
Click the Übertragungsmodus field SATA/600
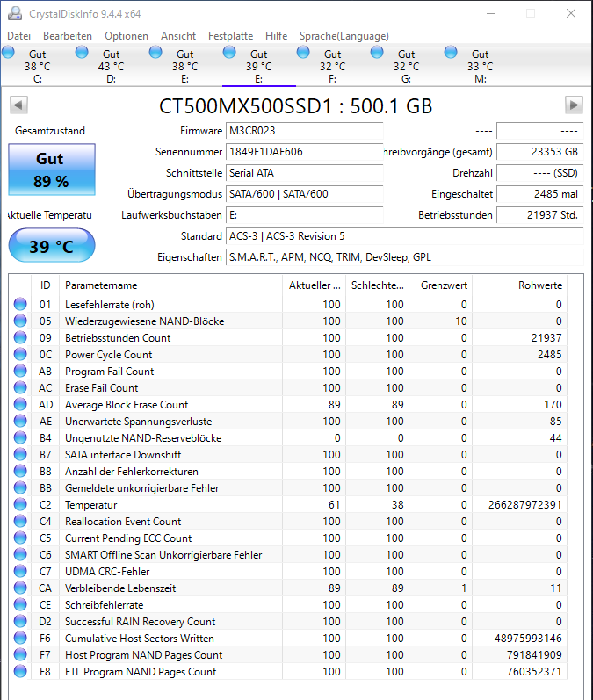tap(305, 194)
